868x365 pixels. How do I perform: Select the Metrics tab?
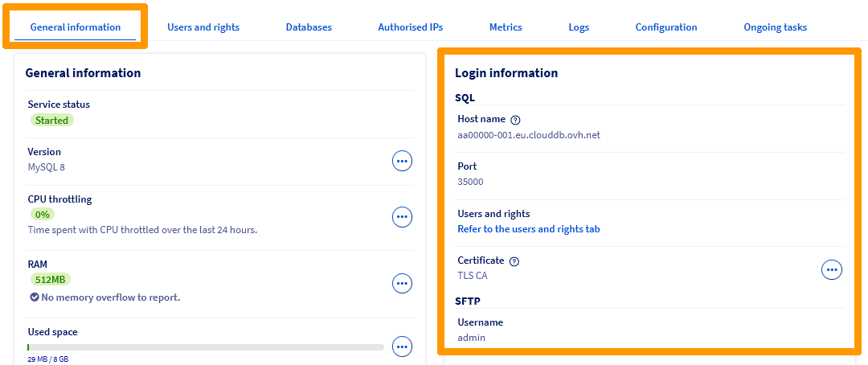click(x=506, y=27)
